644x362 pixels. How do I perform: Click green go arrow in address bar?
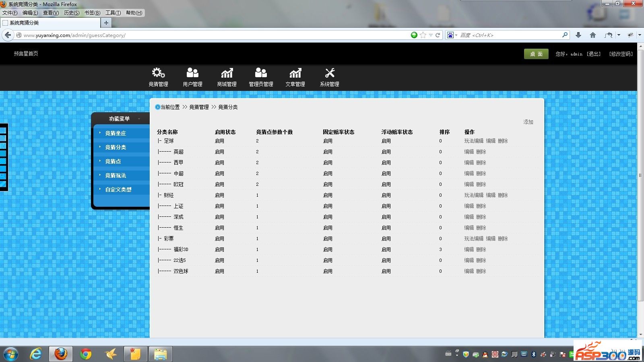(x=414, y=35)
